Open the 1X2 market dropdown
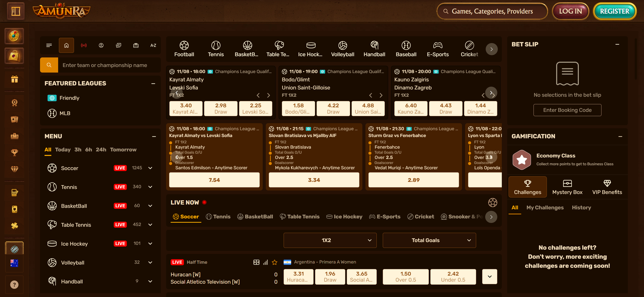The height and width of the screenshot is (297, 644). coord(330,240)
